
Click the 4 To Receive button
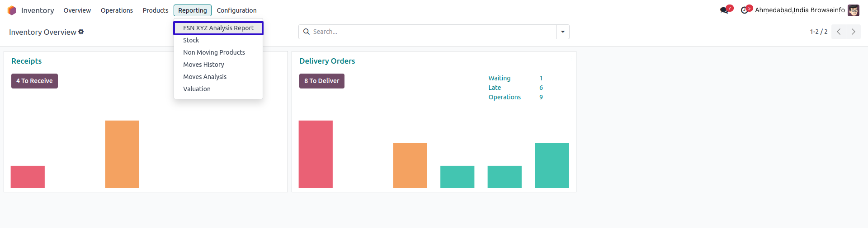tap(34, 81)
